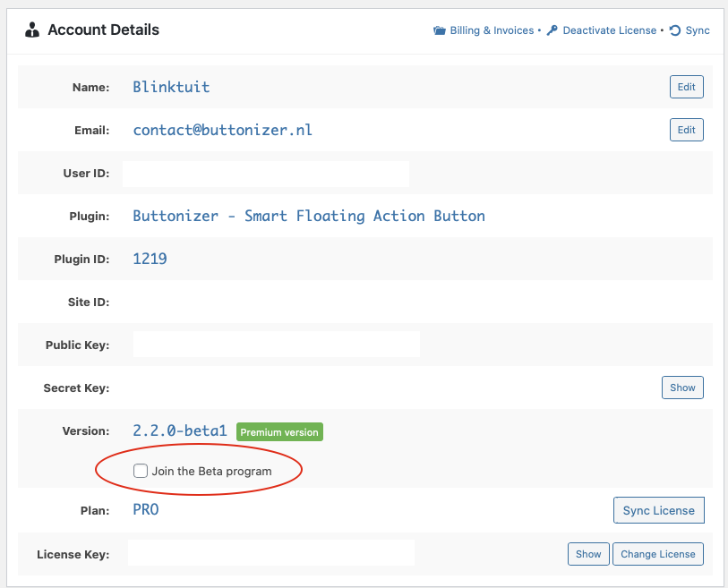
Task: Select the Deactivate License link
Action: pyautogui.click(x=609, y=30)
